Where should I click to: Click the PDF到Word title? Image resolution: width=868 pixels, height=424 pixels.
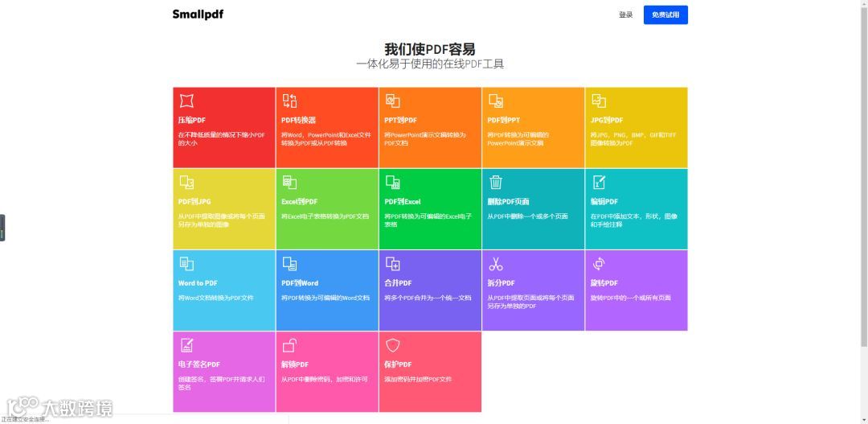tap(300, 283)
